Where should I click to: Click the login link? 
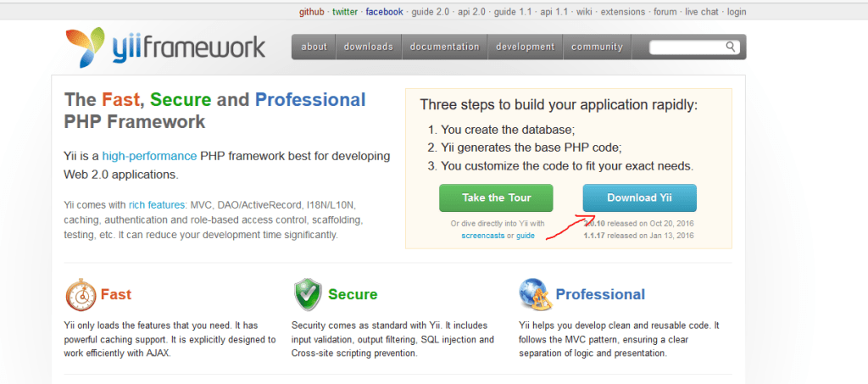[x=737, y=12]
